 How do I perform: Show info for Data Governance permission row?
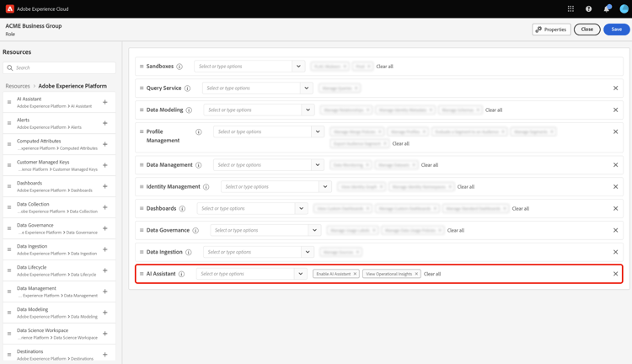[195, 230]
